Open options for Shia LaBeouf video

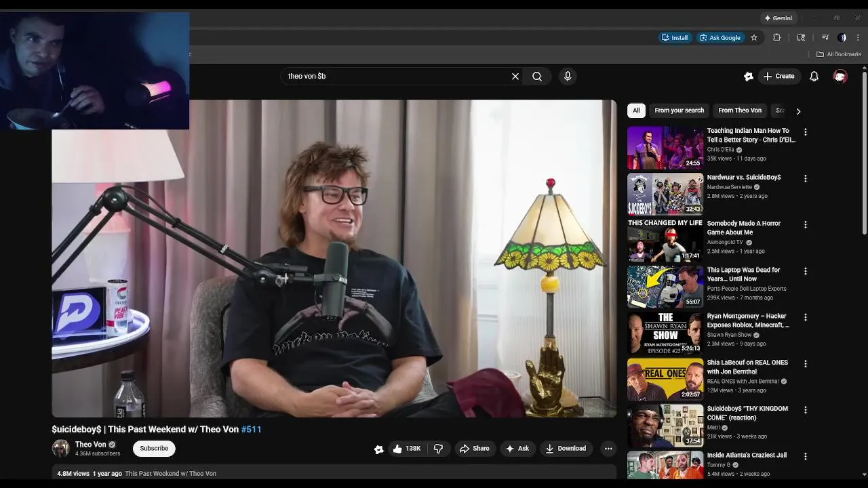pyautogui.click(x=806, y=364)
